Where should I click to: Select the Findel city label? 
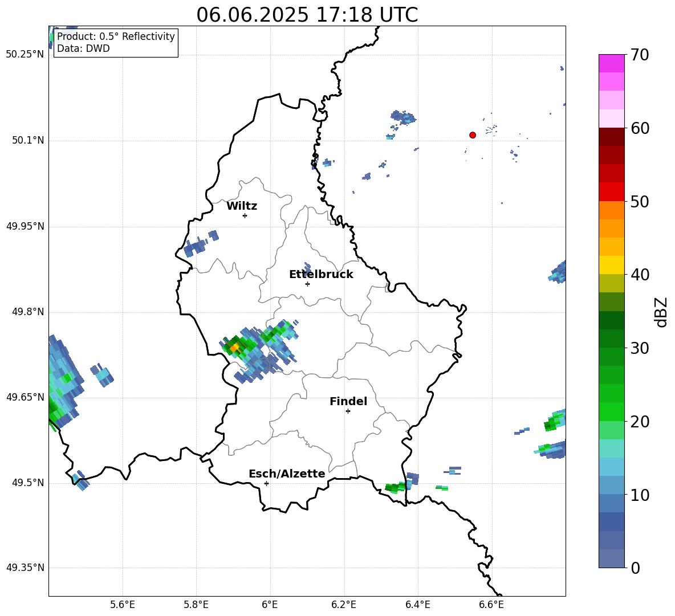point(348,401)
